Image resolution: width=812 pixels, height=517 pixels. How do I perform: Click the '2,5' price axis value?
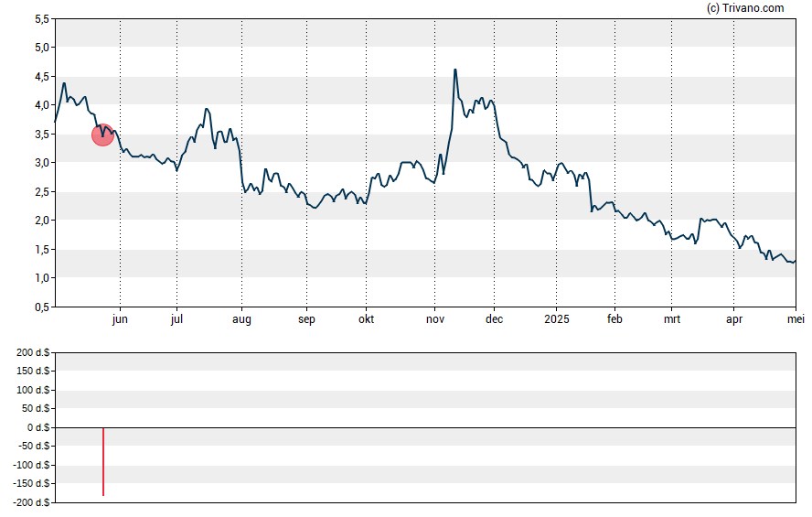(42, 191)
